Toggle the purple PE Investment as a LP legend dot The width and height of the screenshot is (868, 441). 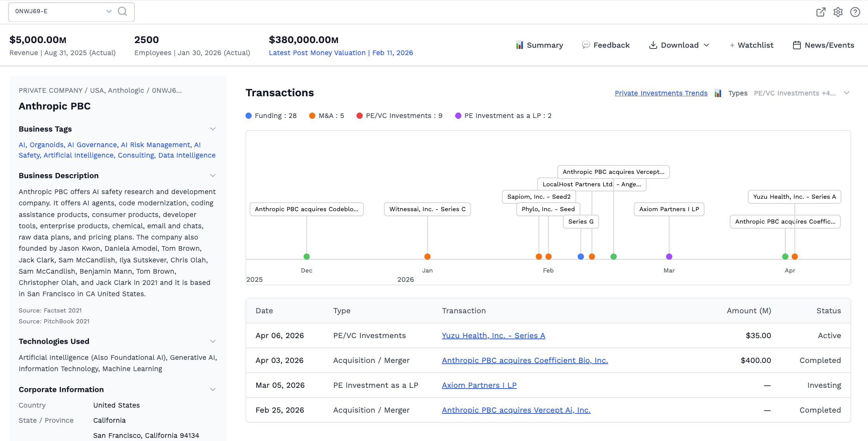[458, 116]
